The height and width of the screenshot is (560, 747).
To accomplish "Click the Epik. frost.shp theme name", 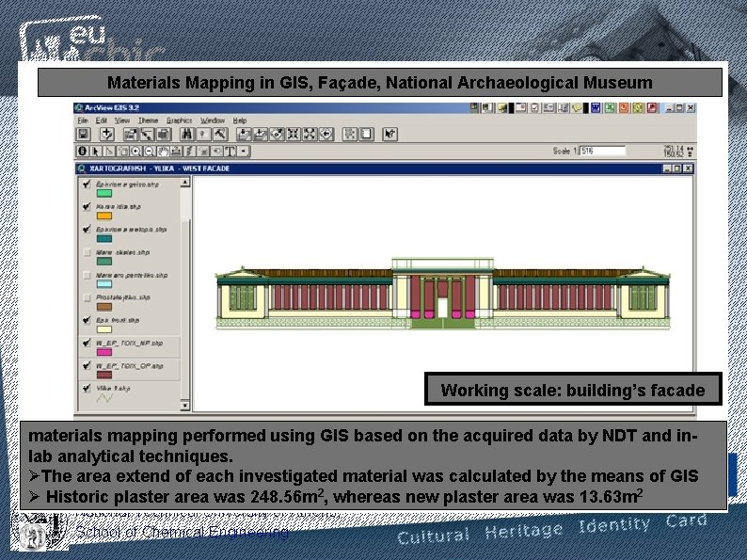I will [x=118, y=320].
